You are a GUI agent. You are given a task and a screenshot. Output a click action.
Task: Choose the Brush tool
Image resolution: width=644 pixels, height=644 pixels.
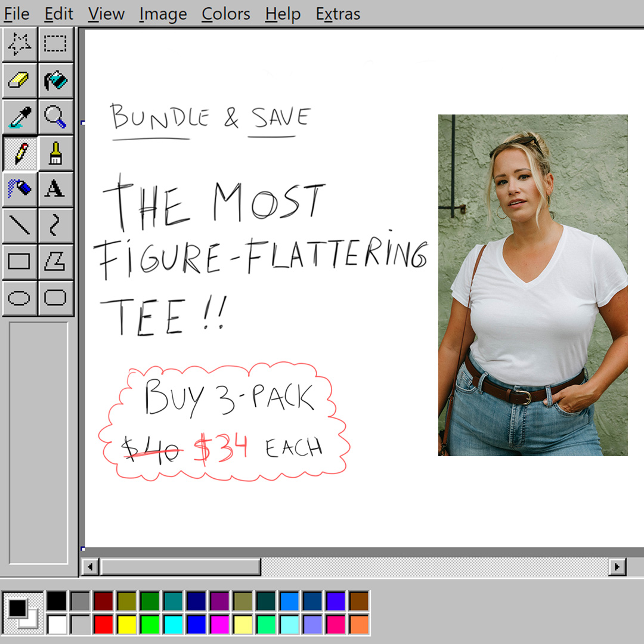pos(56,153)
